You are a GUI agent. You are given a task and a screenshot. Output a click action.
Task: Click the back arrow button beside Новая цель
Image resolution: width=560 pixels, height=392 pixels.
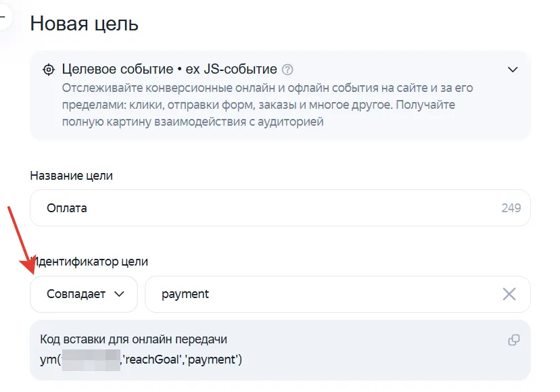click(x=3, y=17)
